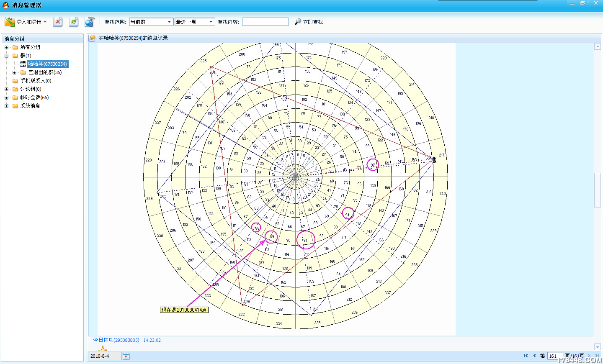Click the green refresh icon in toolbar
The width and height of the screenshot is (603, 364).
click(x=74, y=22)
